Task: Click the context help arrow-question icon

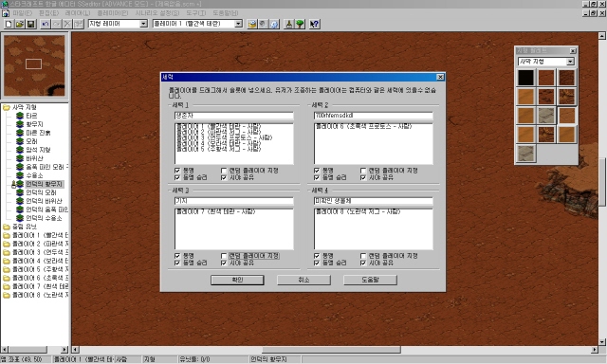Action: [x=314, y=24]
